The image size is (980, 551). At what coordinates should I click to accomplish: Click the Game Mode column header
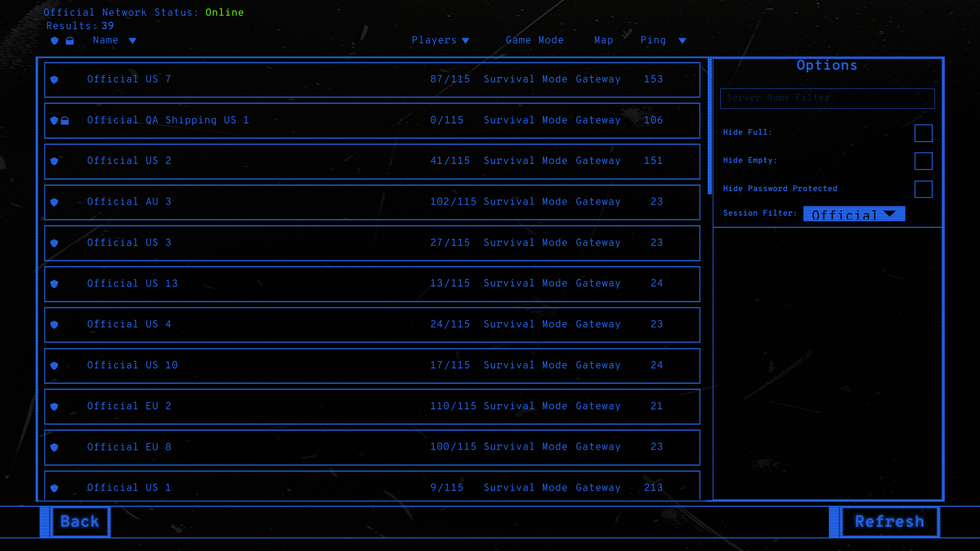tap(534, 40)
